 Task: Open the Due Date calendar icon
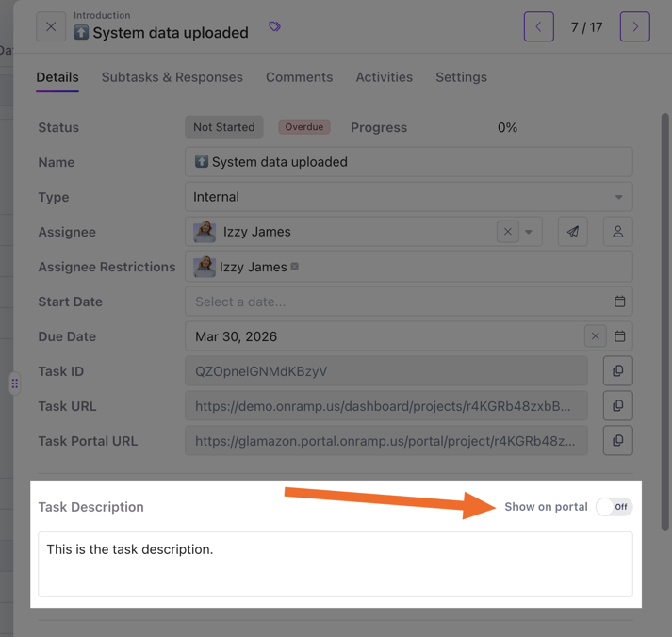[619, 336]
